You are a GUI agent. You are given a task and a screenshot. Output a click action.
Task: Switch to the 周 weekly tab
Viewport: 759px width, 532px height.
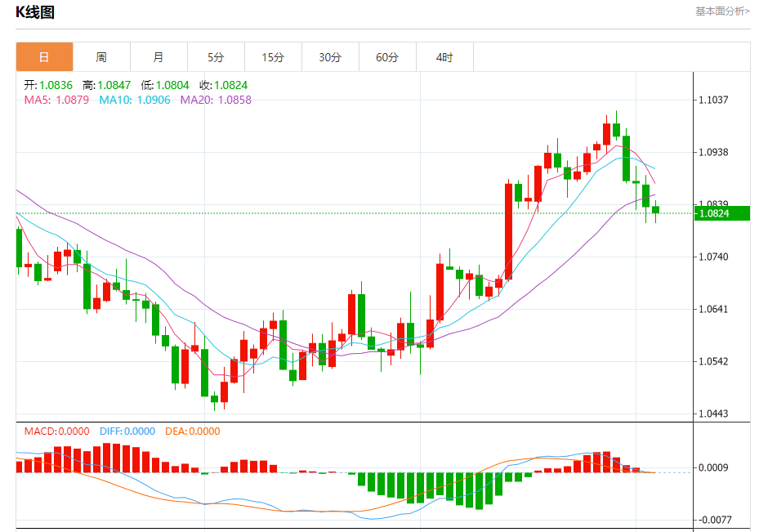point(101,57)
